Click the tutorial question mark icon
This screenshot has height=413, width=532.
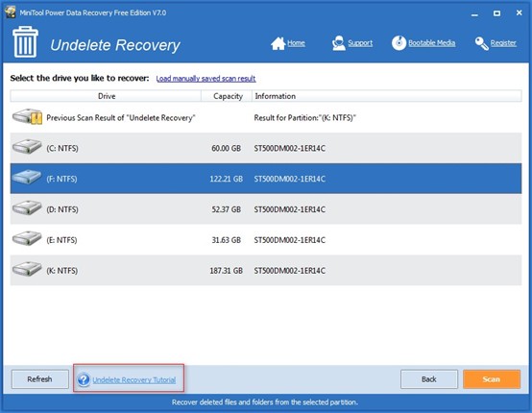click(84, 379)
